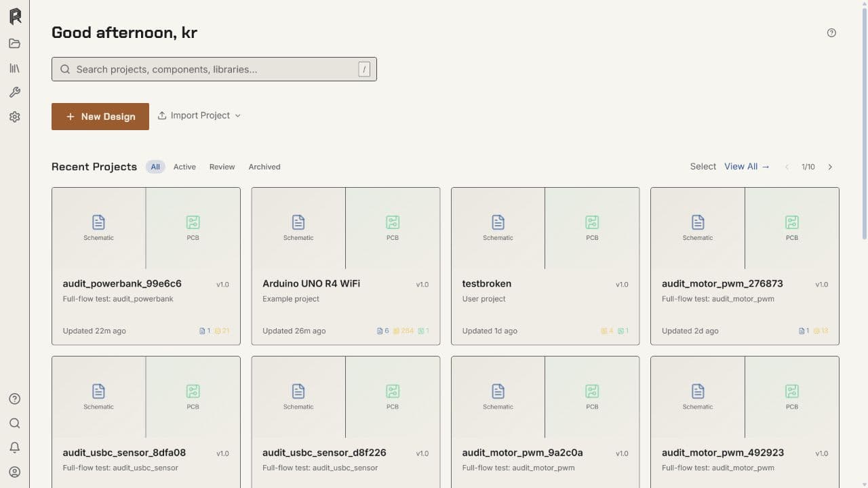
Task: Click the "Good afternoon, kr" greeting
Action: click(x=124, y=33)
